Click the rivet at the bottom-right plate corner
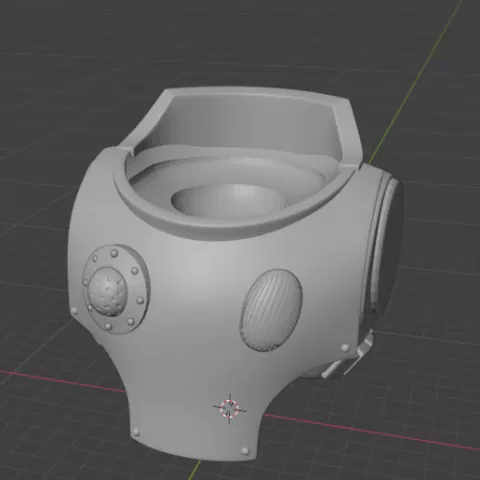Screen dimensions: 480x480 tap(245, 450)
